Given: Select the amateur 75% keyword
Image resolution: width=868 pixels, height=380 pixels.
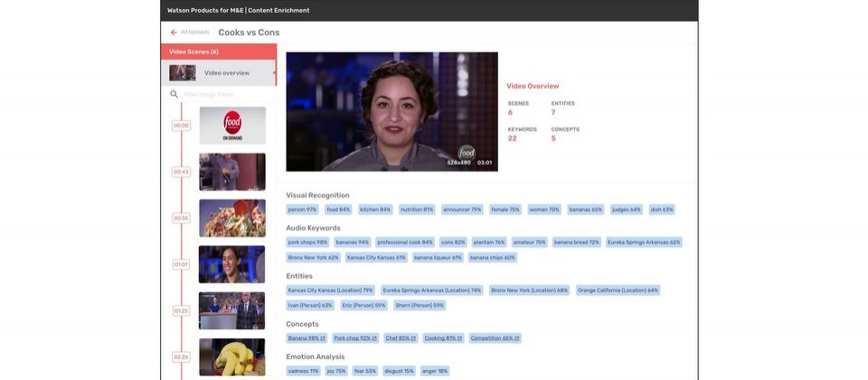Looking at the screenshot, I should click(530, 242).
